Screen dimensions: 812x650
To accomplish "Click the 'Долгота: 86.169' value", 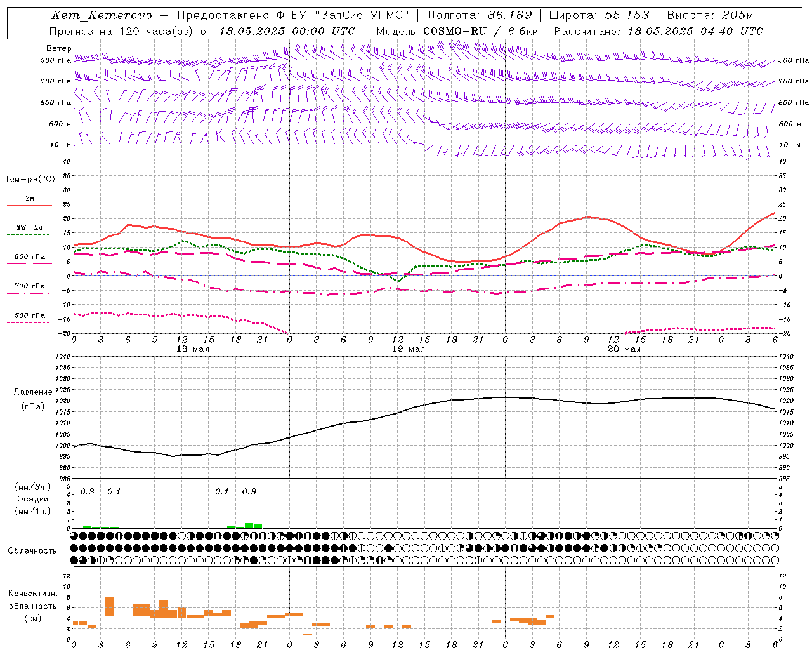I will (x=480, y=15).
